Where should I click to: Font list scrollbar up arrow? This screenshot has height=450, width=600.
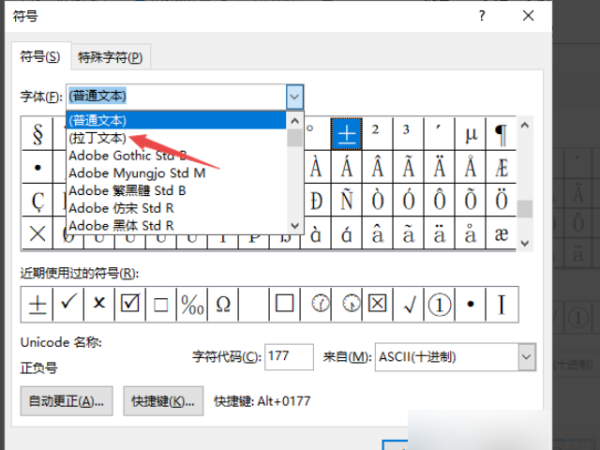pos(295,121)
